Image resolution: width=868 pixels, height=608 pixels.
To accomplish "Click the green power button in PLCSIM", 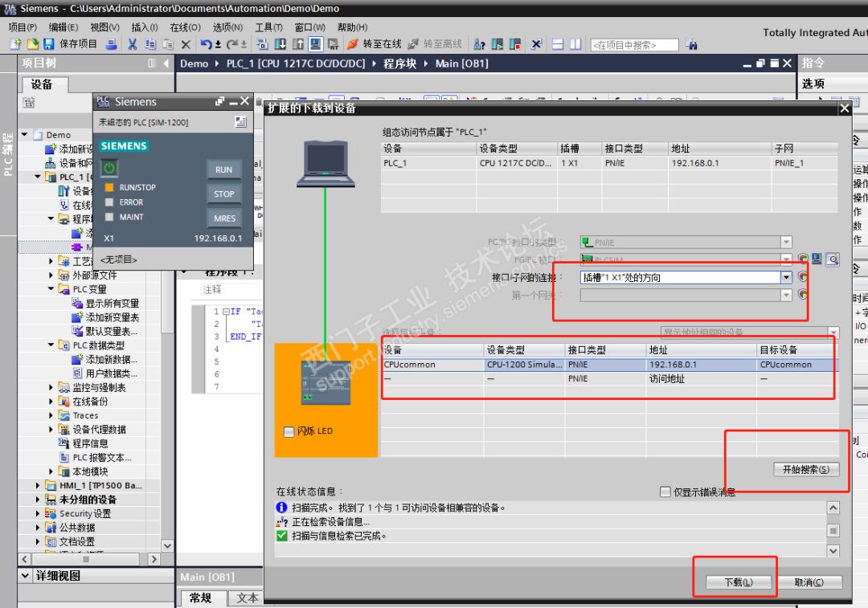I will click(x=109, y=168).
